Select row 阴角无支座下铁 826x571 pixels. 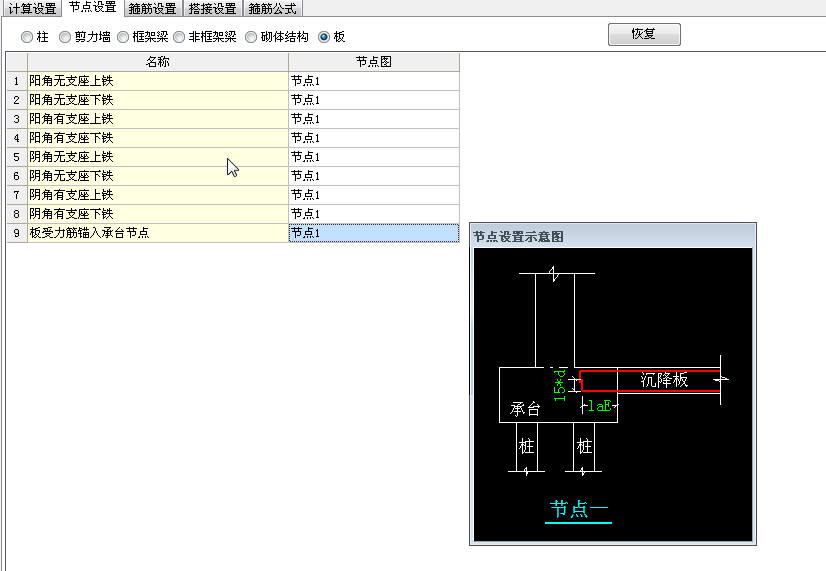pos(158,176)
